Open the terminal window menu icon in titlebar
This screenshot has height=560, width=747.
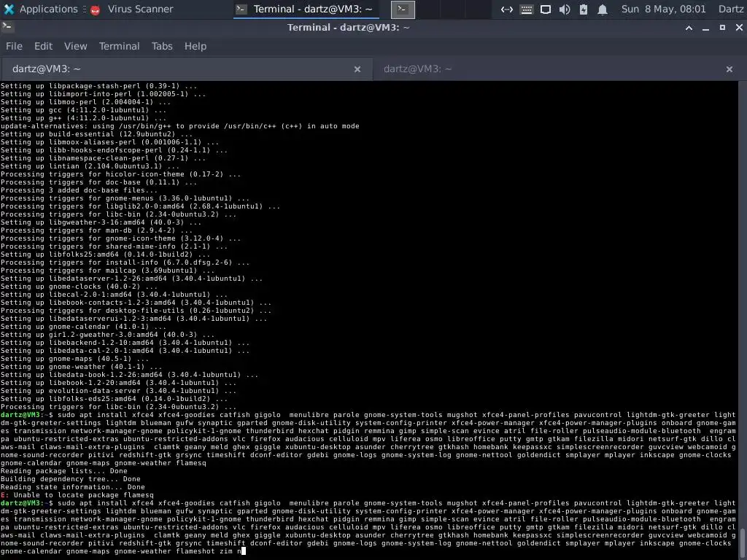[x=7, y=27]
